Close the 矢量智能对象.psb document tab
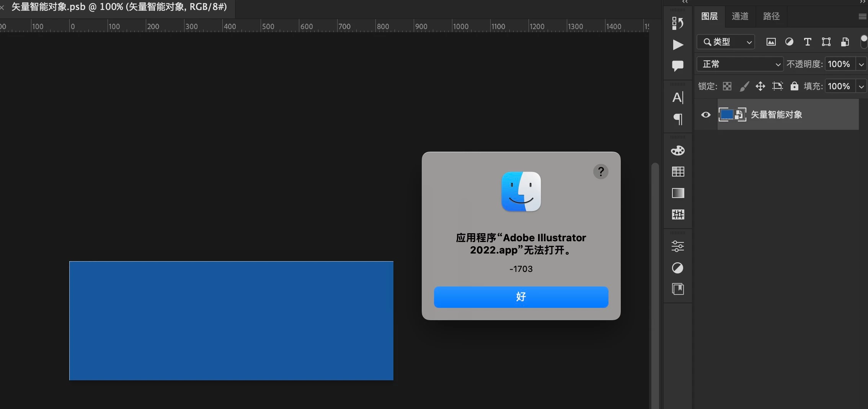This screenshot has height=409, width=868. pyautogui.click(x=2, y=7)
